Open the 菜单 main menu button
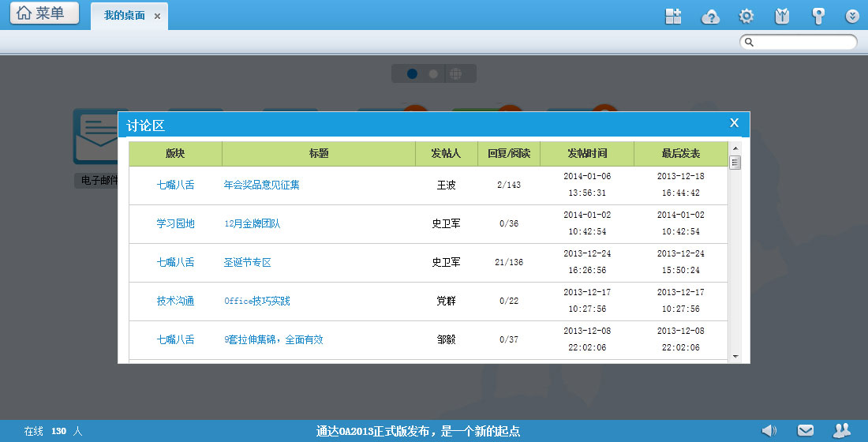 coord(44,13)
